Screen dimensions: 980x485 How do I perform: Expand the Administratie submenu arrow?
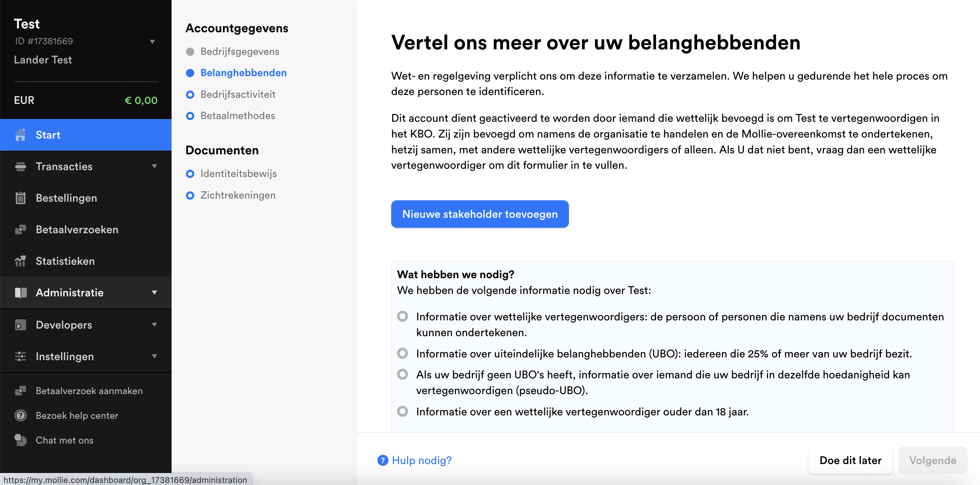(x=154, y=293)
